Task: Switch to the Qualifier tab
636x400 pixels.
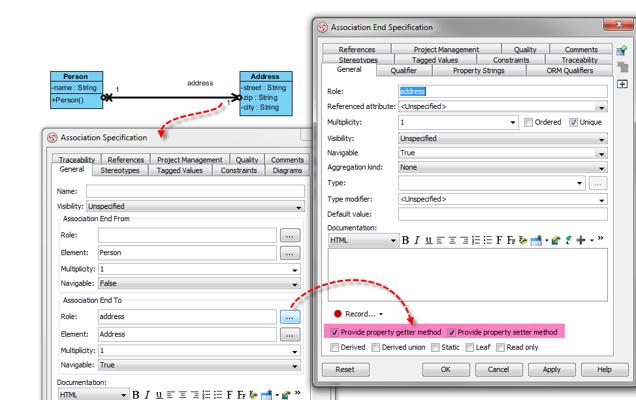Action: [x=404, y=71]
